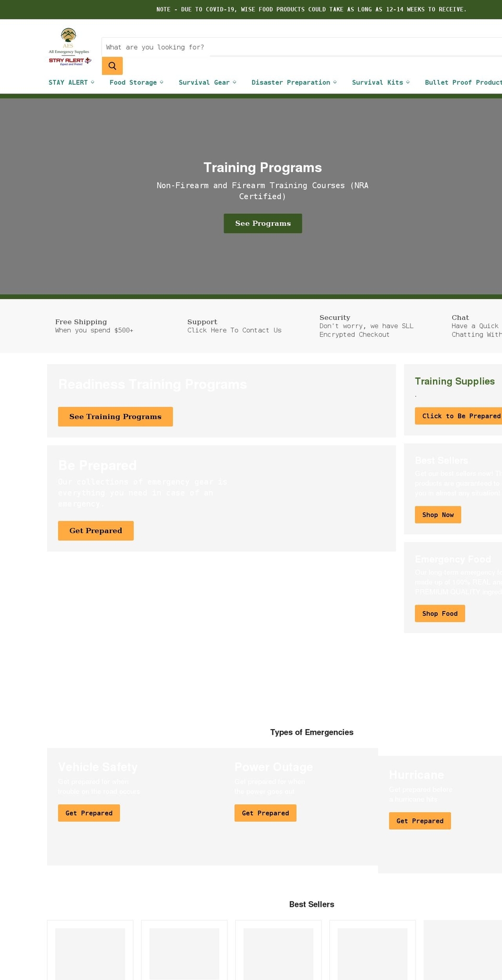This screenshot has height=980, width=502.
Task: Click Shop Now under Best Sellers card
Action: 438,515
